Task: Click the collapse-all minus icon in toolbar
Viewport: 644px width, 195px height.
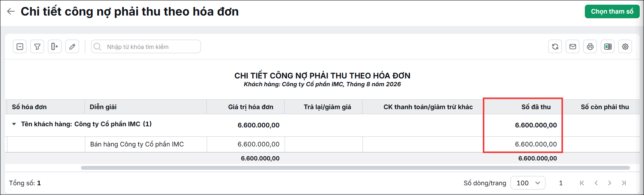Action: [x=20, y=47]
